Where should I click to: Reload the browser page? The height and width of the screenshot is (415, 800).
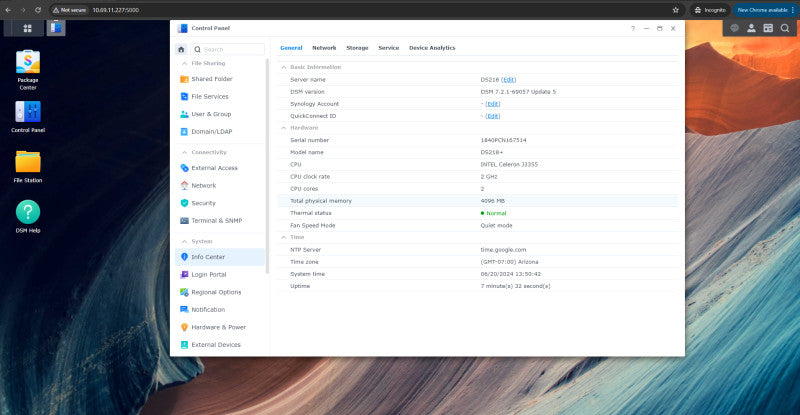[38, 10]
